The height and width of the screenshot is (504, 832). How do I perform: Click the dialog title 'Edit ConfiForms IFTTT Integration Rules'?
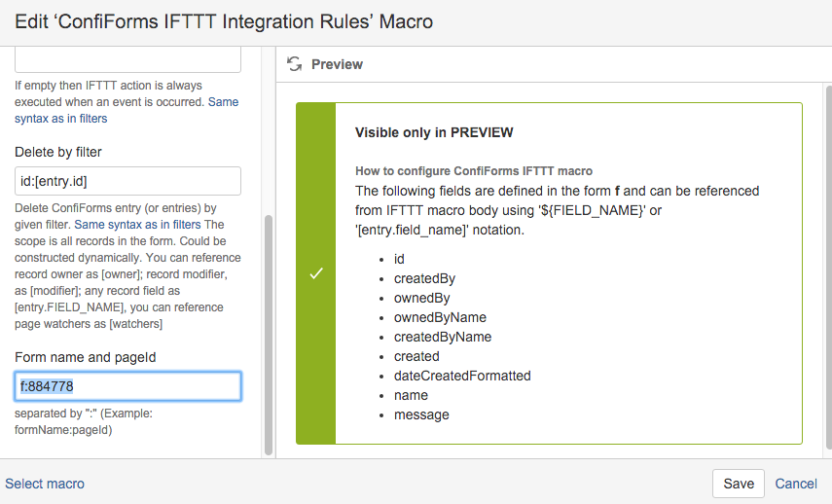[224, 21]
